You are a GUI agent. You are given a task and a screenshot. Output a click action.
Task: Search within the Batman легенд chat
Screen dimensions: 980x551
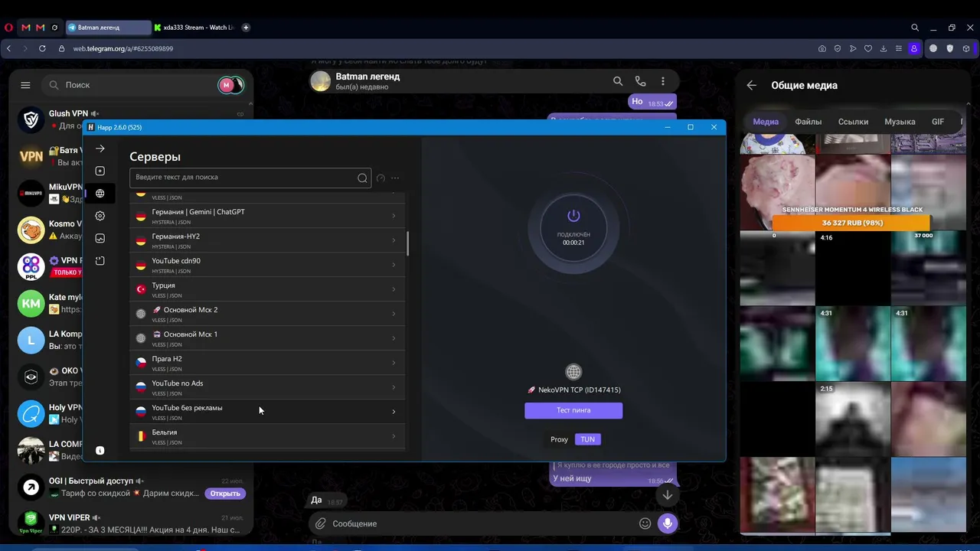click(x=618, y=81)
